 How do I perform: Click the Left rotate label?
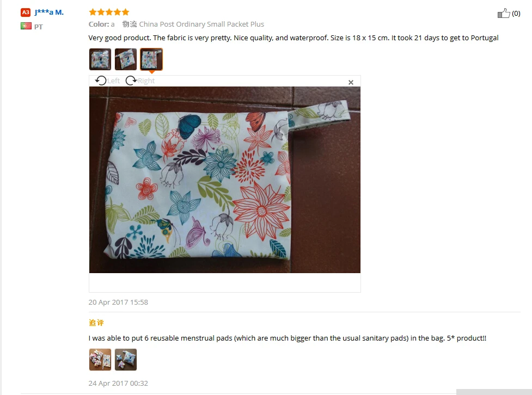(x=114, y=81)
